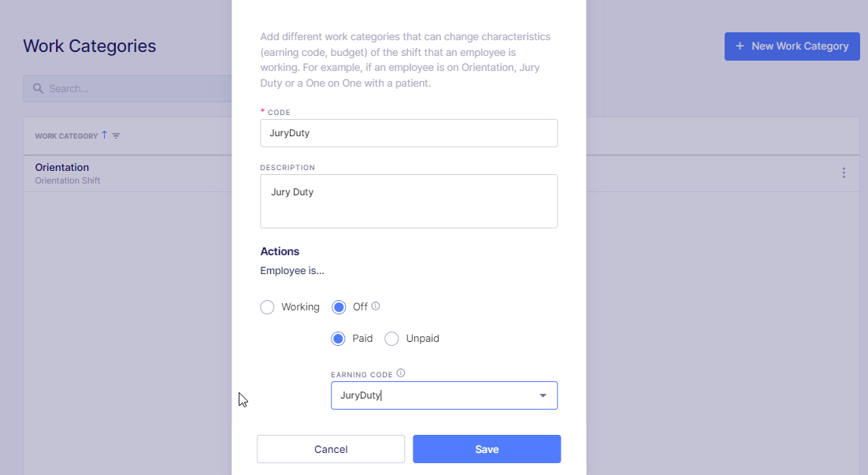Select the Working radio button
The image size is (868, 475).
click(x=267, y=307)
